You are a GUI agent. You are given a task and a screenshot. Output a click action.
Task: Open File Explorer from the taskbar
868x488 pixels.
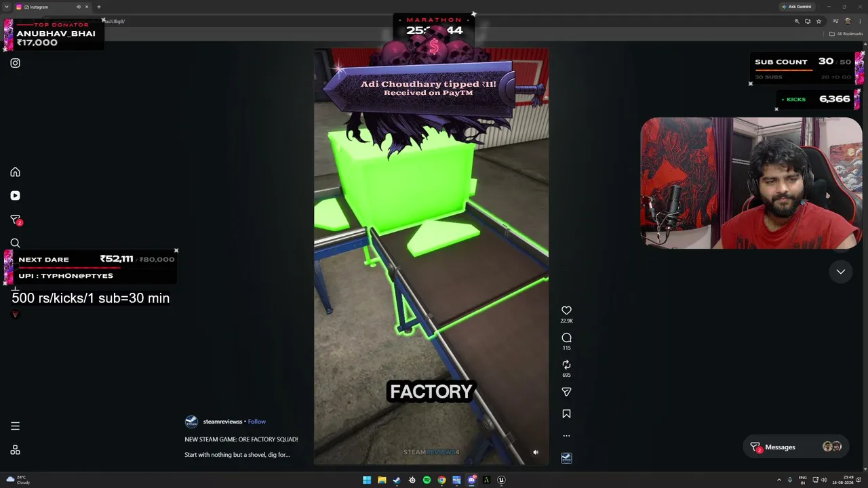pos(382,480)
